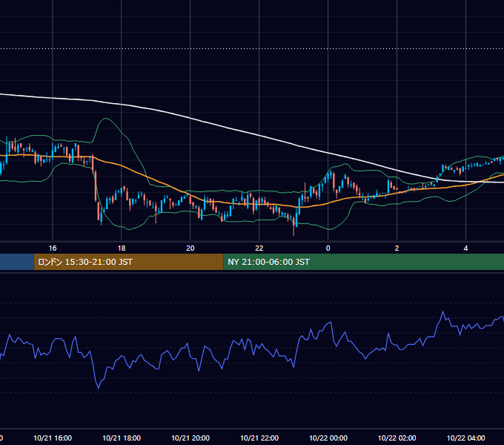Click the 10/21 16:00 date label
Image resolution: width=504 pixels, height=445 pixels.
[x=53, y=438]
